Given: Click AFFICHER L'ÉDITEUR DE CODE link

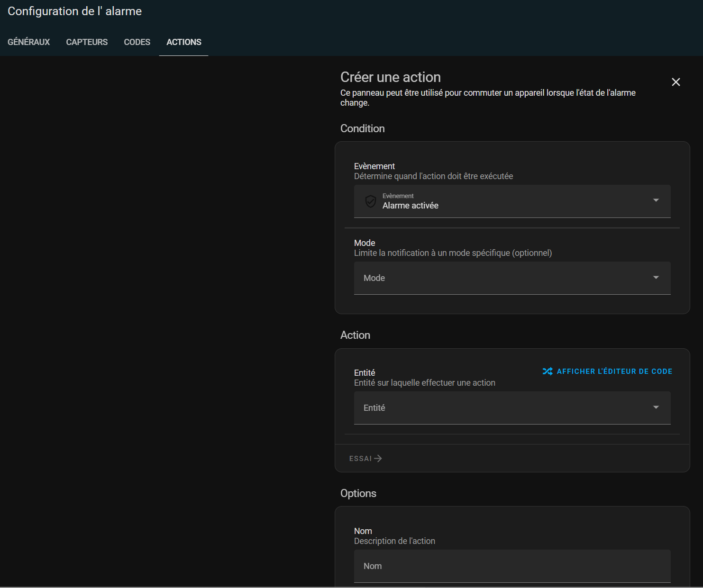Looking at the screenshot, I should [614, 371].
